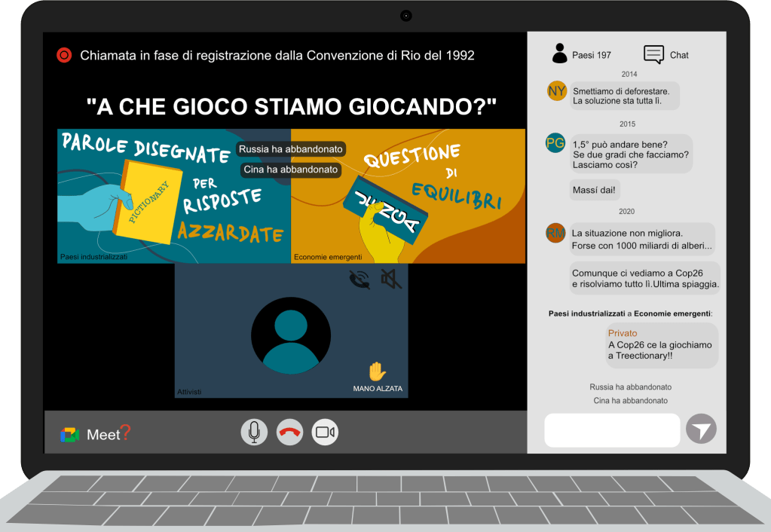Toggle the microphone button
The image size is (771, 532).
[254, 432]
